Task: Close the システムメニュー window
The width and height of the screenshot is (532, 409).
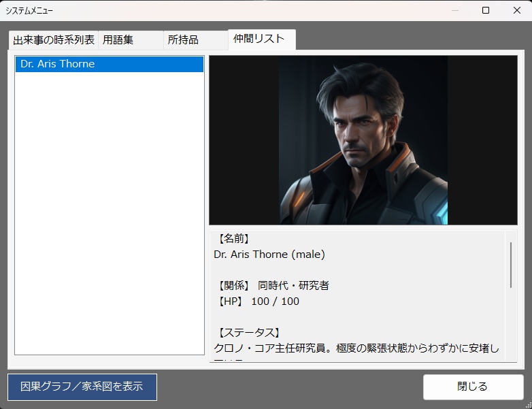Action: pos(517,10)
